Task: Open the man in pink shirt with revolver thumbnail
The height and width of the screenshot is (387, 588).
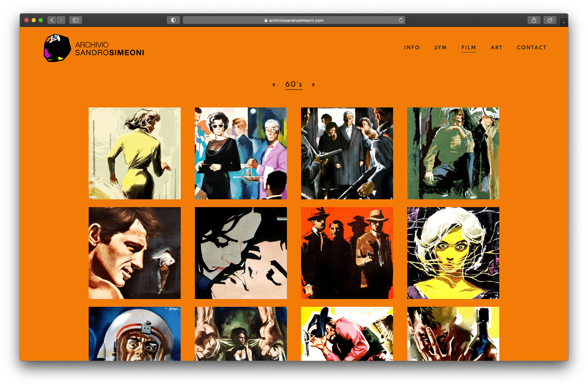Action: point(347,334)
